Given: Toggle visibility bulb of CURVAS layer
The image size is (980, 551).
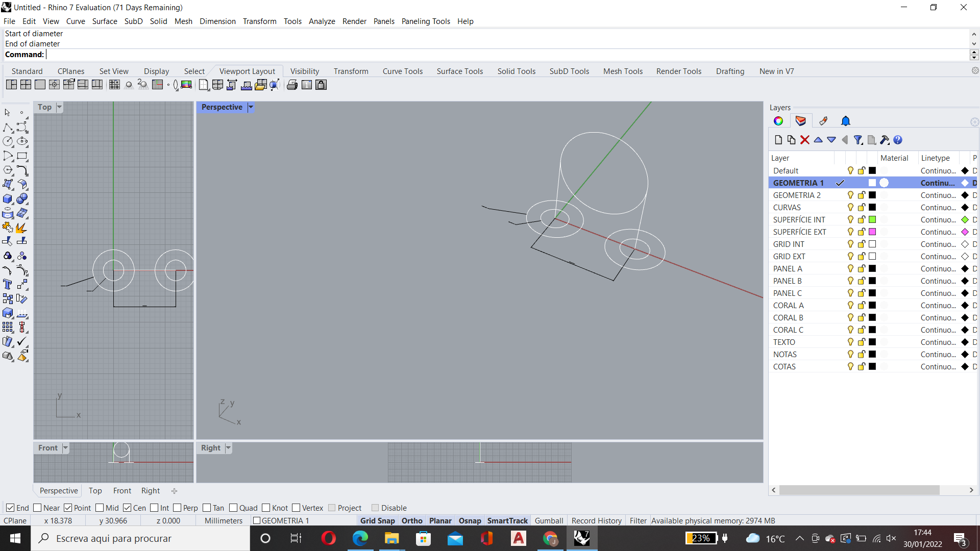Looking at the screenshot, I should coord(850,207).
